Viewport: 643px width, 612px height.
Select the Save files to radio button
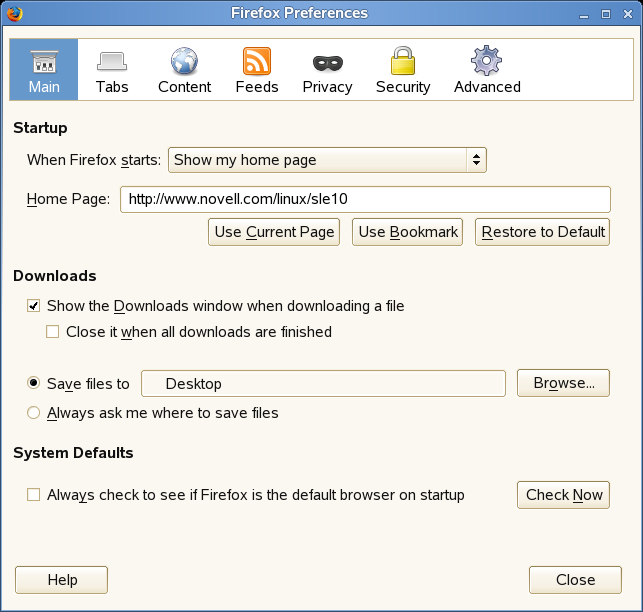(33, 384)
